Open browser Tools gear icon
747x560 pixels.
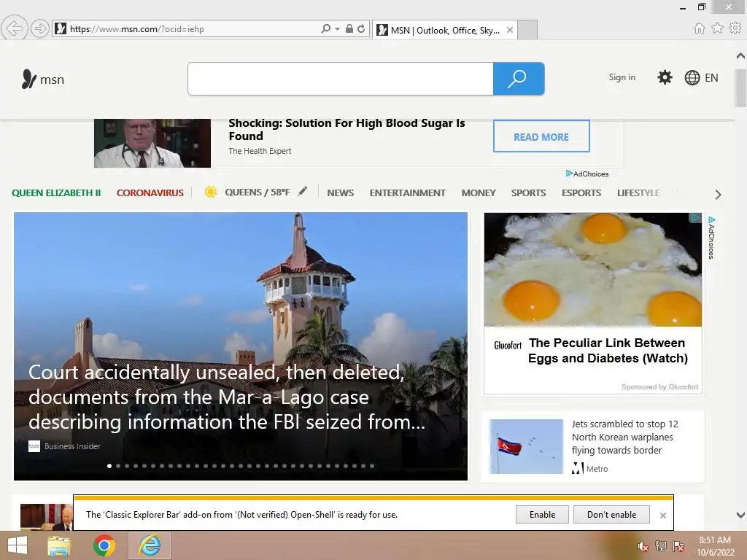[x=735, y=28]
